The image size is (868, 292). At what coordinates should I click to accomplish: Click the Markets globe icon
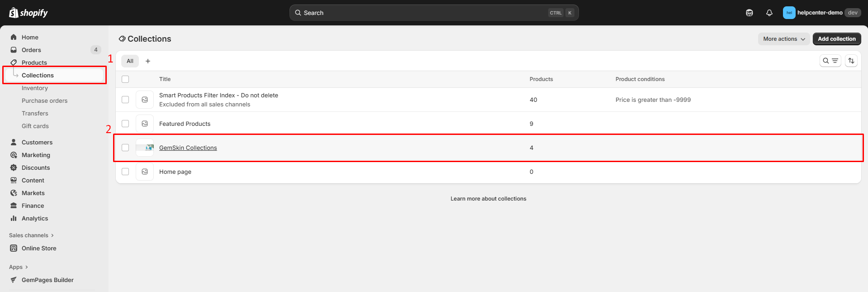[x=14, y=193]
